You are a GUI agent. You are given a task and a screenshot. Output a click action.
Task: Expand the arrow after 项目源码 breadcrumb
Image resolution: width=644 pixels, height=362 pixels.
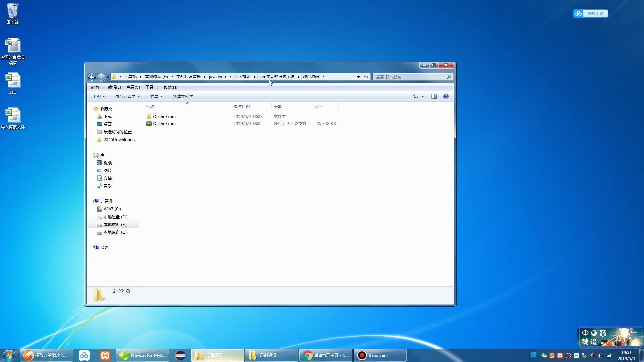coord(323,77)
